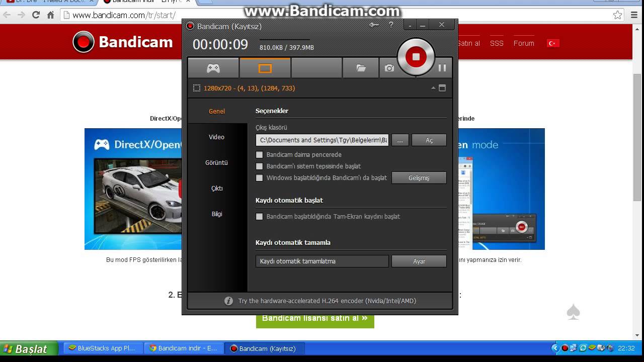The height and width of the screenshot is (362, 644).
Task: Bookmark this page with the star icon
Action: (617, 15)
